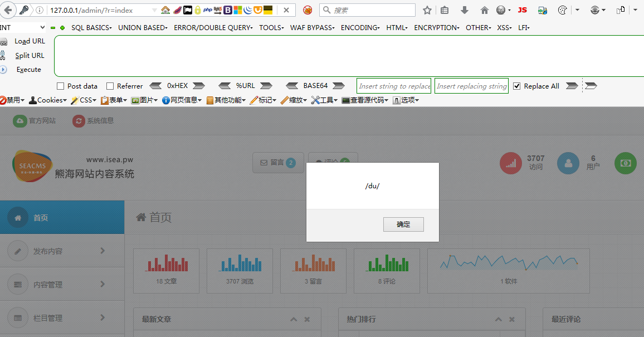This screenshot has height=337, width=644.
Task: Click the 3707 浏览 chart card
Action: pyautogui.click(x=240, y=271)
